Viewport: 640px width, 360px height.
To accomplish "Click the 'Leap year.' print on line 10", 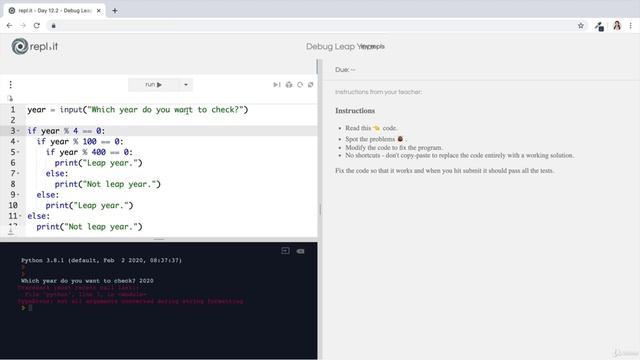I will point(89,205).
